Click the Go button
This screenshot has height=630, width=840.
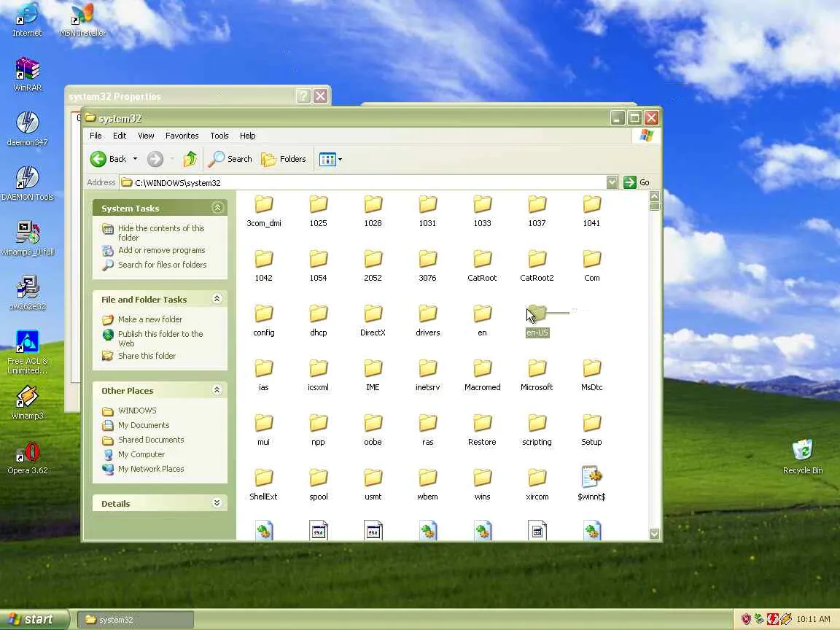tap(637, 183)
